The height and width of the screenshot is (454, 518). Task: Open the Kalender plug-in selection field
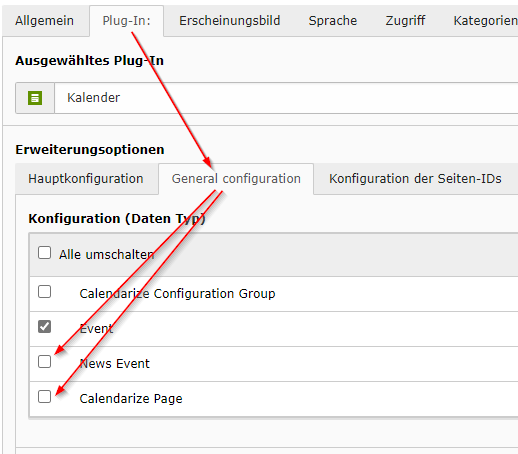286,98
